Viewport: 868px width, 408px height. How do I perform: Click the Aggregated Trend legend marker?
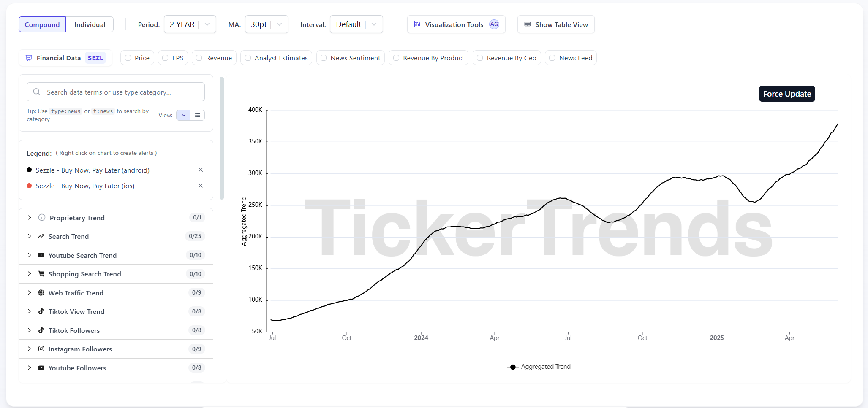[513, 367]
